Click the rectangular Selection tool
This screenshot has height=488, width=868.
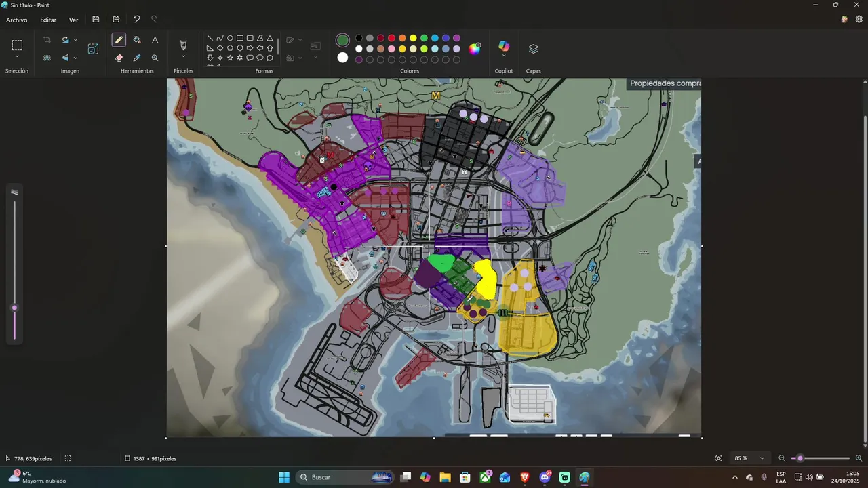coord(17,45)
